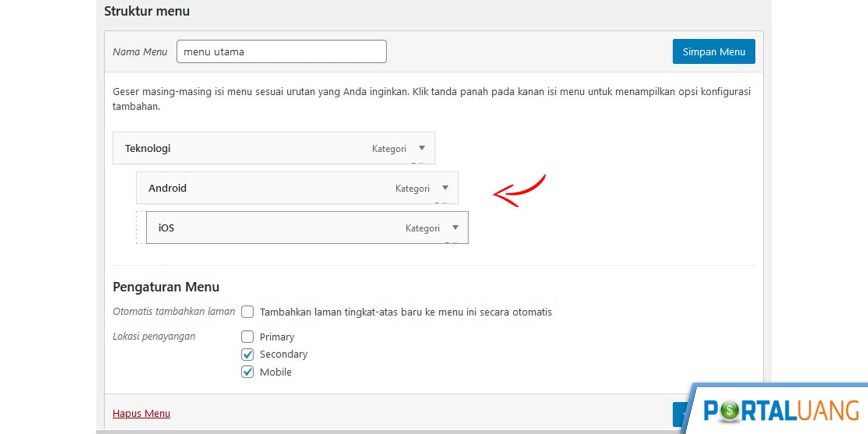Click the Hapus Menu link

click(x=141, y=413)
